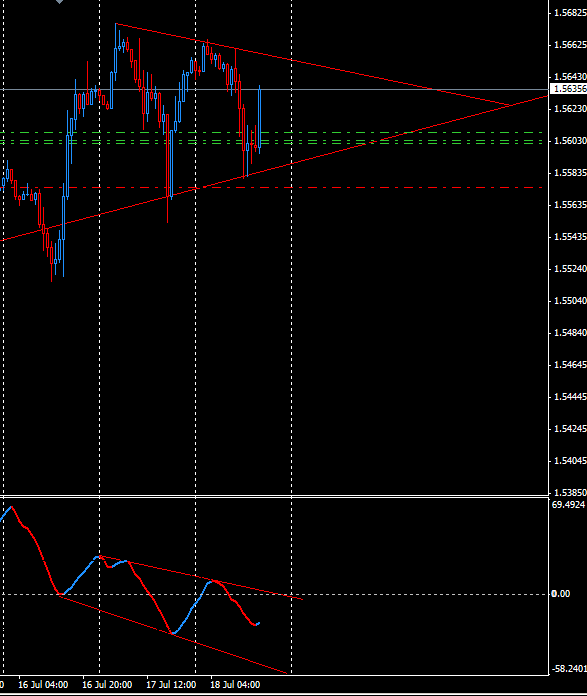Click price scale value 1.54445
This screenshot has height=696, width=587.
click(570, 397)
